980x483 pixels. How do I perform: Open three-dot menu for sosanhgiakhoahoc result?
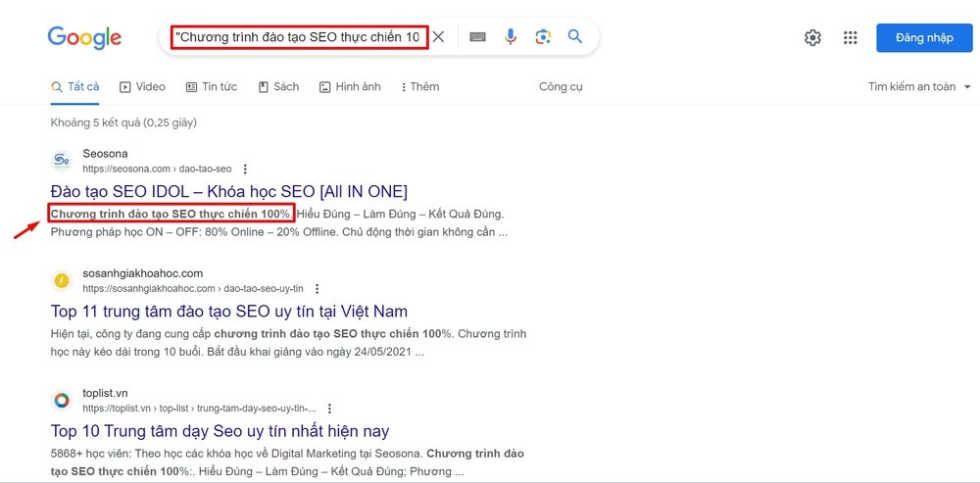pos(317,289)
